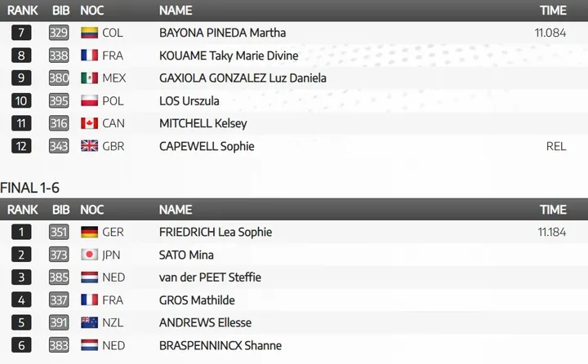Click the Great Britain flag icon
Screen dimensions: 588x364
[x=90, y=147]
